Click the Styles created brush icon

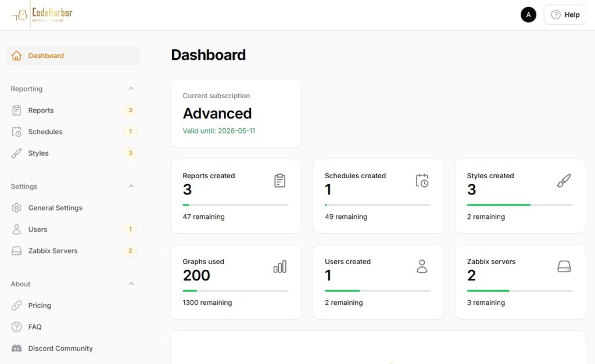[x=564, y=181]
